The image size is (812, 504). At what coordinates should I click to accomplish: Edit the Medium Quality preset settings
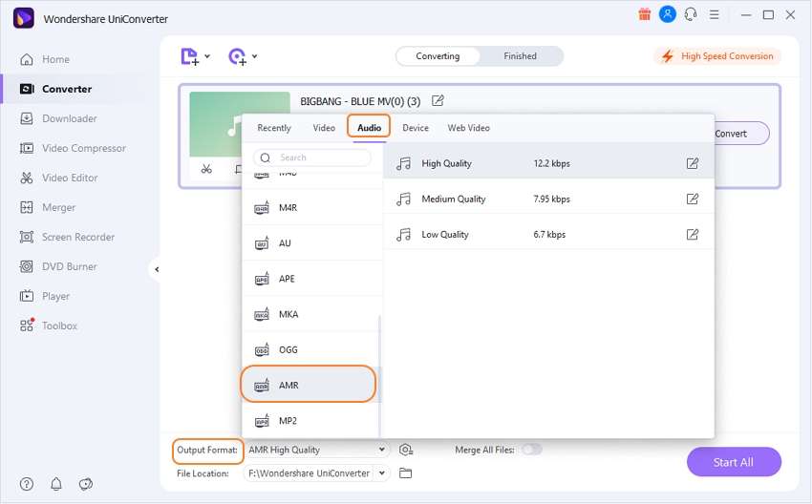coord(693,199)
